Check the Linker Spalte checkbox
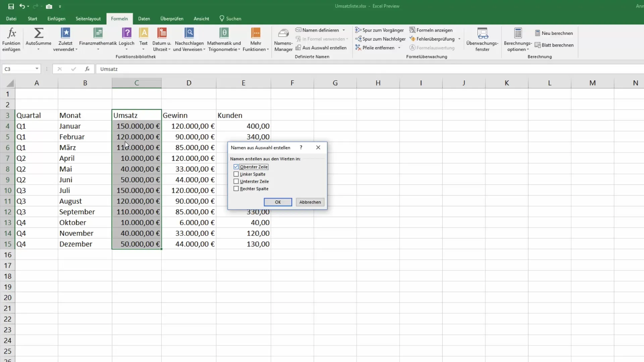The width and height of the screenshot is (644, 362). tap(236, 174)
